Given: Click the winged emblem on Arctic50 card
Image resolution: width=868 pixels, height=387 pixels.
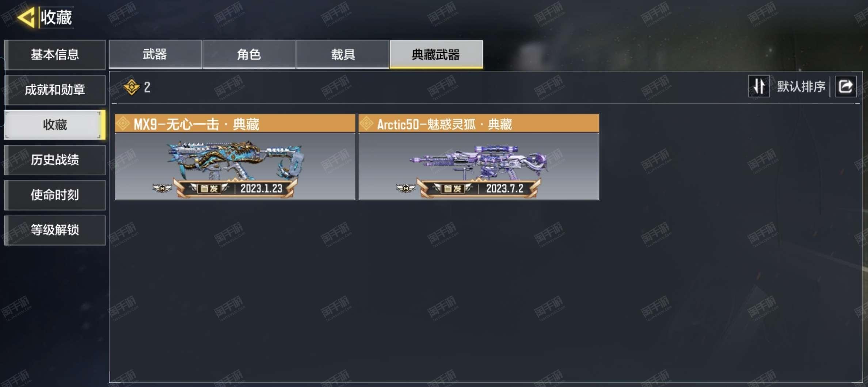Looking at the screenshot, I should point(406,188).
